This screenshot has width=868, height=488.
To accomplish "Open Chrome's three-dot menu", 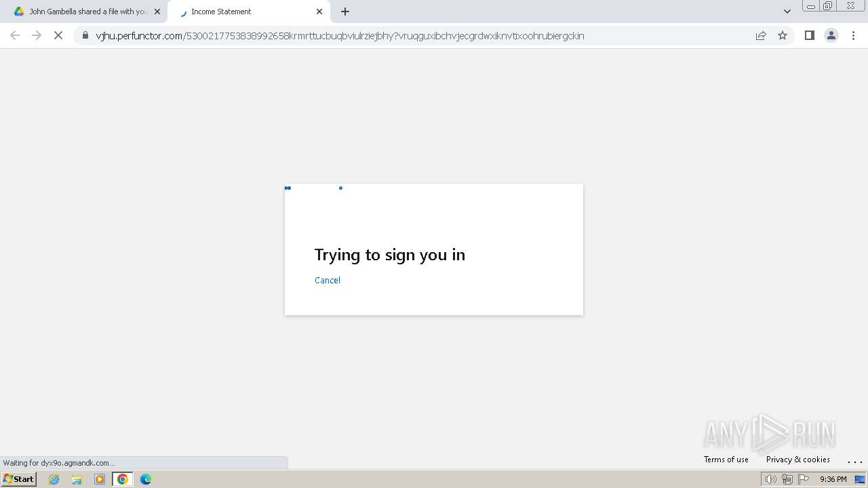I will click(x=854, y=36).
